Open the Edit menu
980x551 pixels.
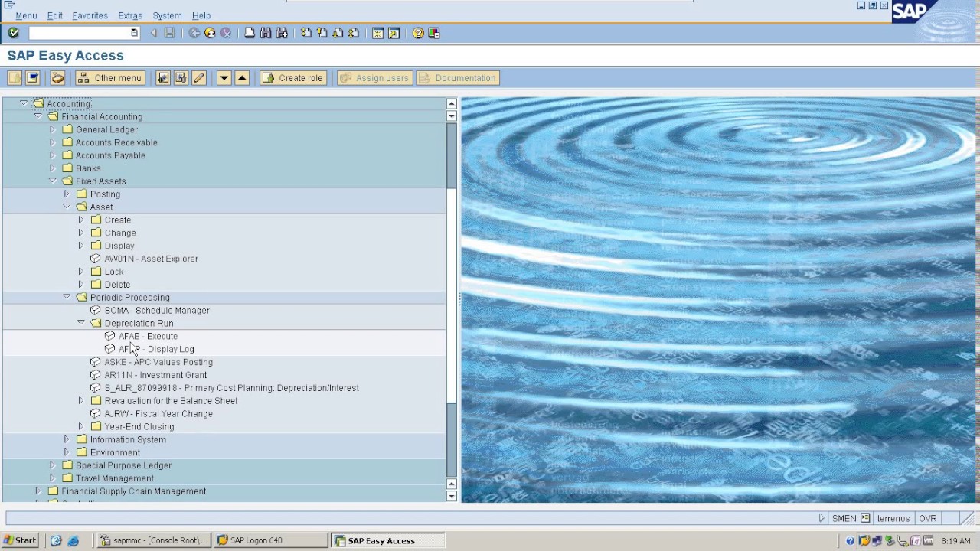coord(55,15)
